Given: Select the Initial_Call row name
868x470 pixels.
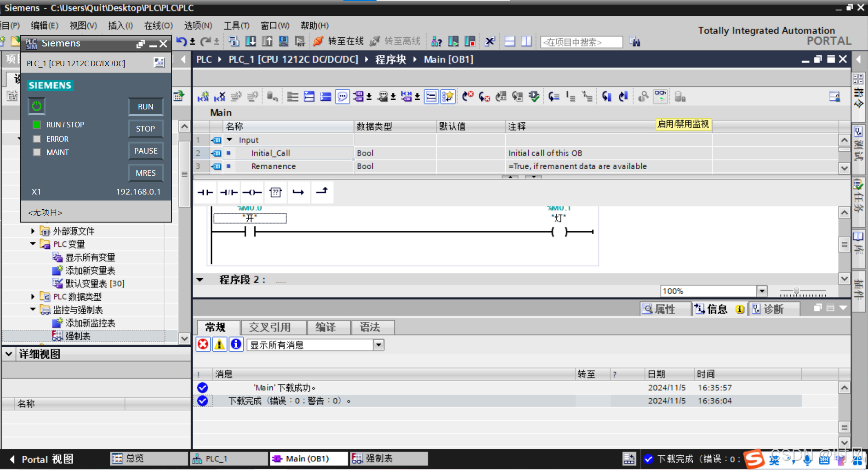Looking at the screenshot, I should click(270, 153).
